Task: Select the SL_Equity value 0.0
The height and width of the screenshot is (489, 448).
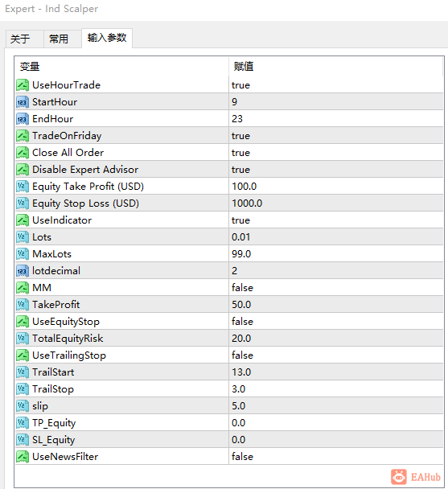Action: [238, 440]
